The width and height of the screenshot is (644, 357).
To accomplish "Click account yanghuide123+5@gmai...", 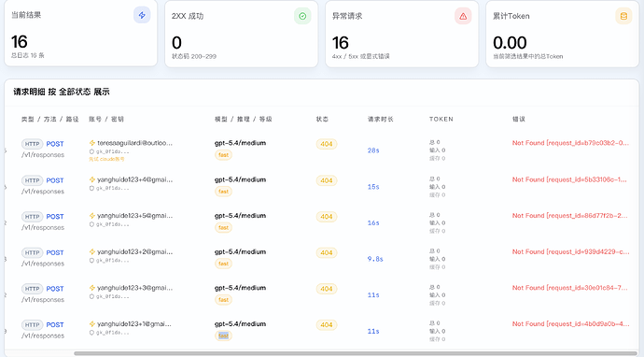I will 134,216.
